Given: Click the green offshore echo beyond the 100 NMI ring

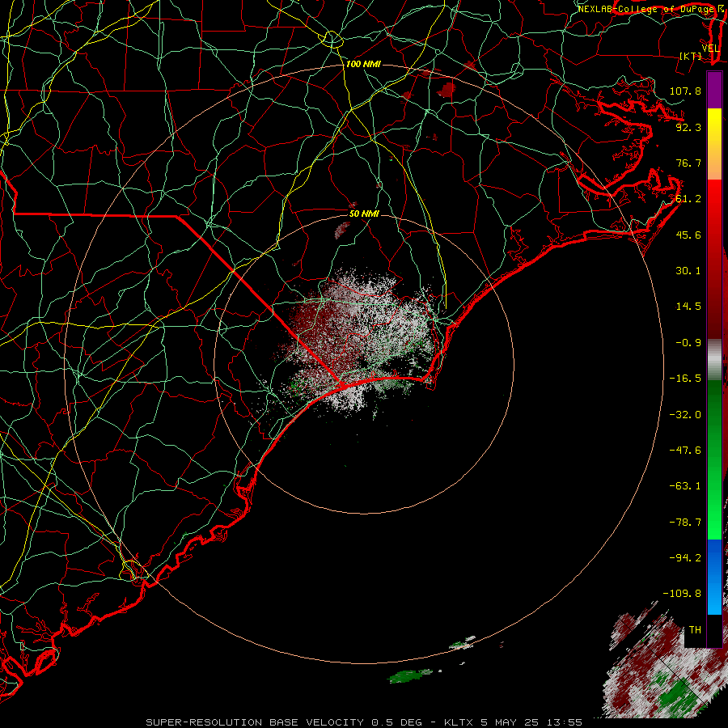Looking at the screenshot, I should point(409,676).
